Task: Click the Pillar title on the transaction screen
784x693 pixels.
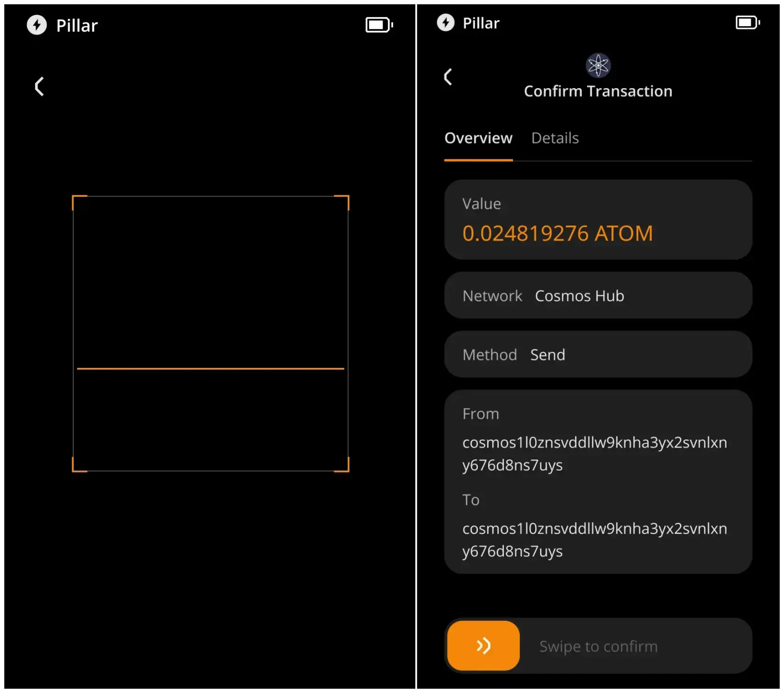Action: click(481, 23)
